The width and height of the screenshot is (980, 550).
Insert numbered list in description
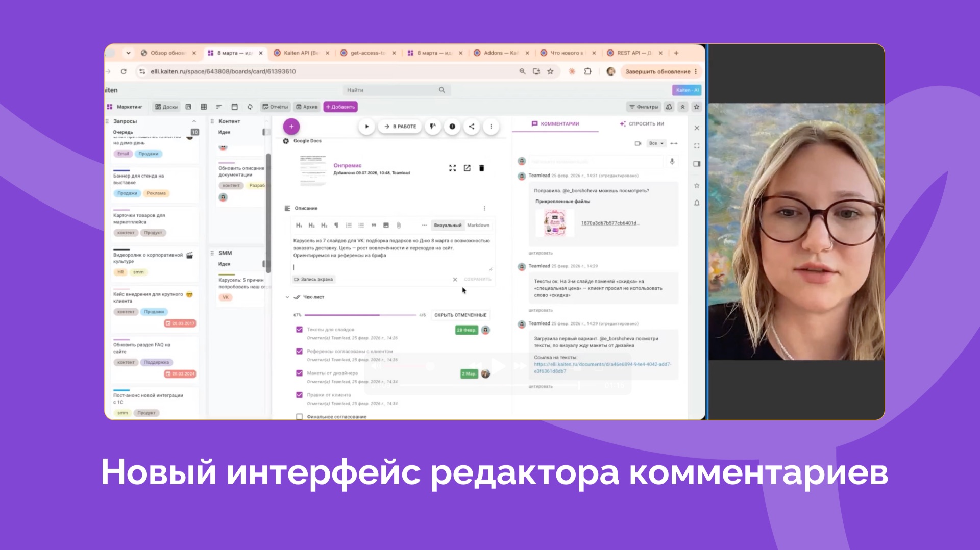coord(349,225)
